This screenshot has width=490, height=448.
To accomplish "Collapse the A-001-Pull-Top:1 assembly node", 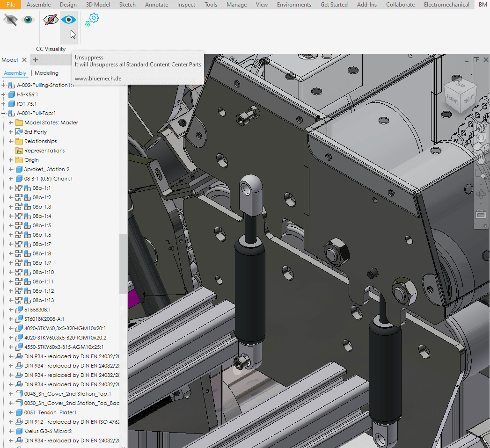I will pyautogui.click(x=4, y=113).
